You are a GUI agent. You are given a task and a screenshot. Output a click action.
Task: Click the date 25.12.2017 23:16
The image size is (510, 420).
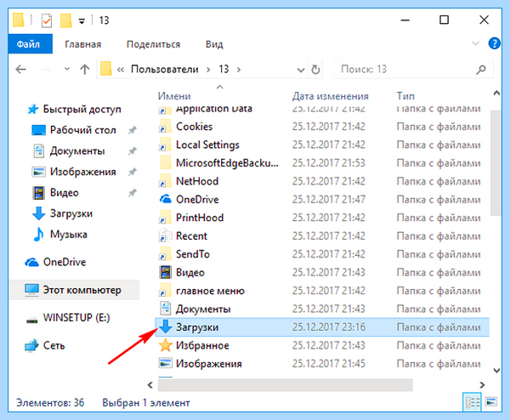click(329, 327)
